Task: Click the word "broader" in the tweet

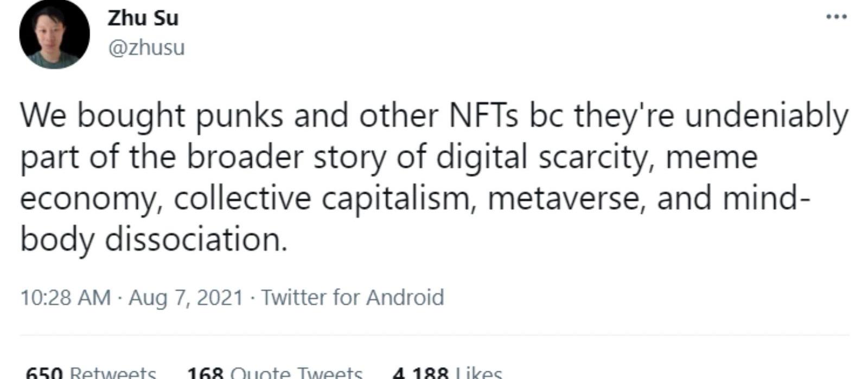Action: [x=246, y=157]
